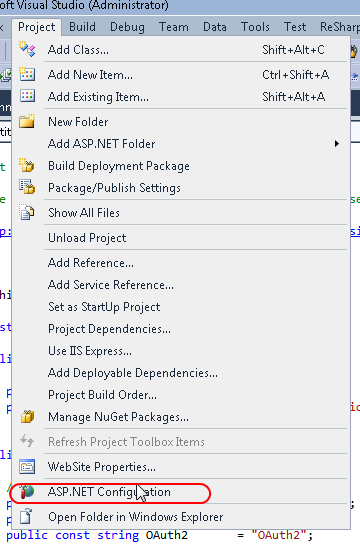Click the Refresh Project Toolbox Items icon

click(x=27, y=441)
